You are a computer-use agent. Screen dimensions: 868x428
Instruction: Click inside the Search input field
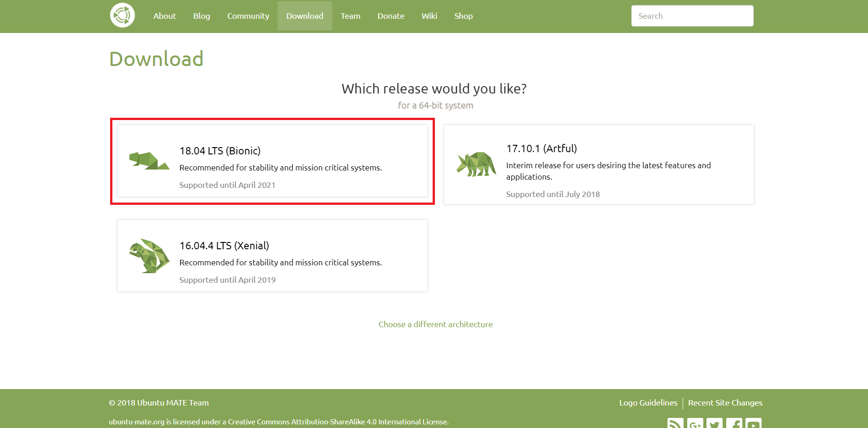(692, 15)
